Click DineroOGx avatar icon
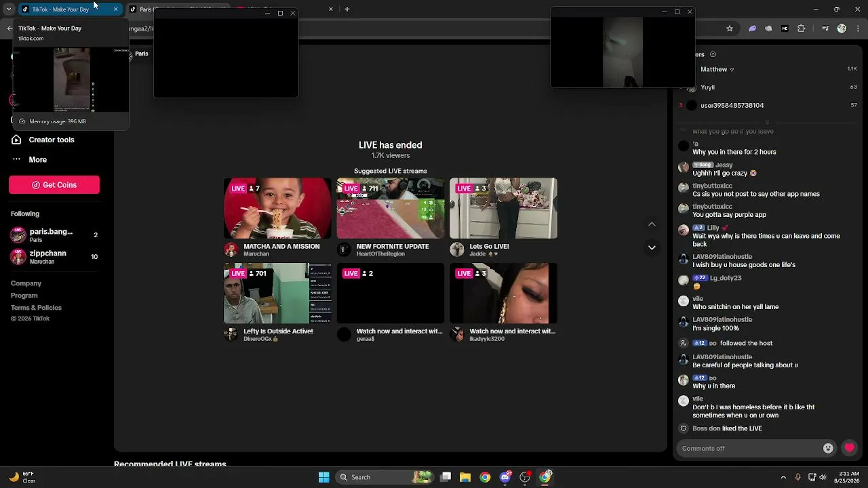The height and width of the screenshot is (488, 868). pyautogui.click(x=231, y=334)
